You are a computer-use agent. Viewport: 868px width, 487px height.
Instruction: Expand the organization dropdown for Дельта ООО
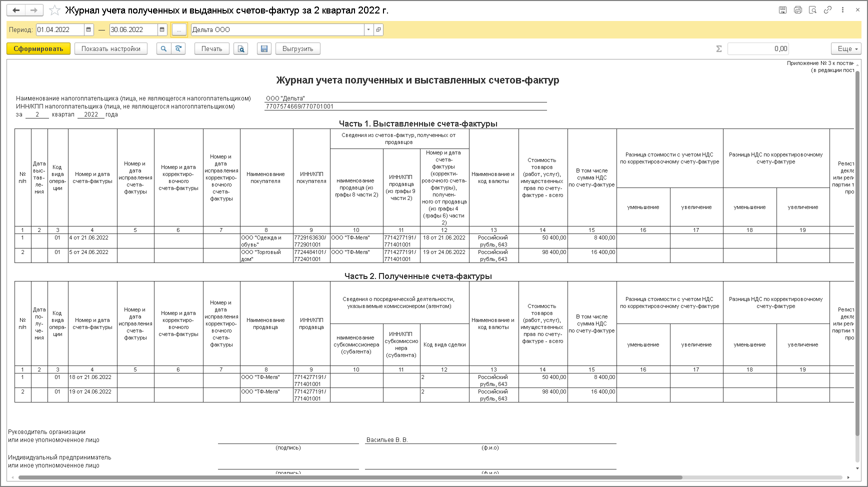click(368, 29)
